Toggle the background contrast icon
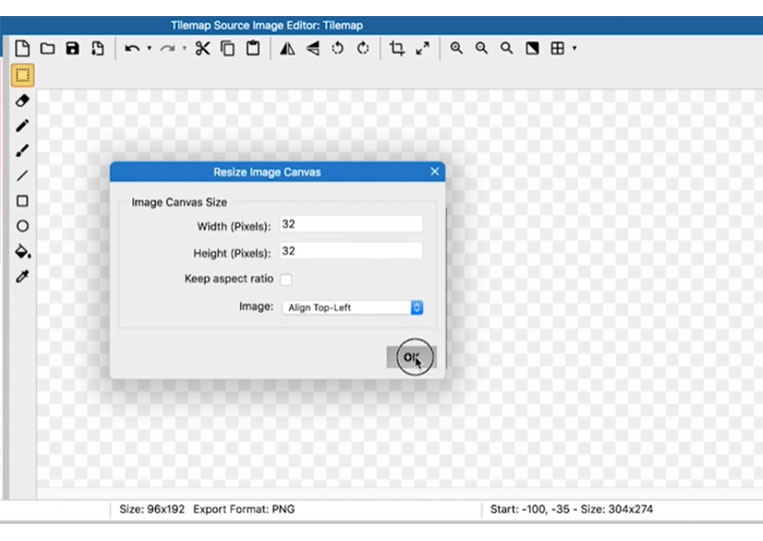763x541 pixels. click(x=532, y=48)
